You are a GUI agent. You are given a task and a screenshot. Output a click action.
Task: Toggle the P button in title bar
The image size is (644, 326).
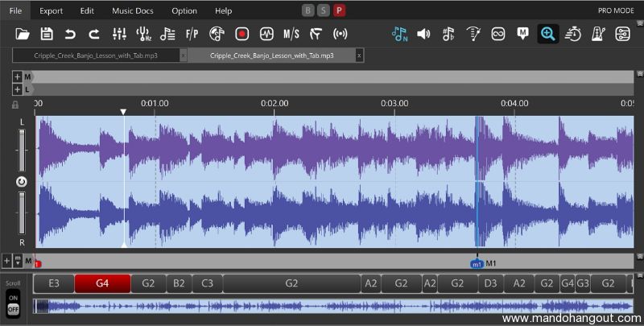(339, 10)
